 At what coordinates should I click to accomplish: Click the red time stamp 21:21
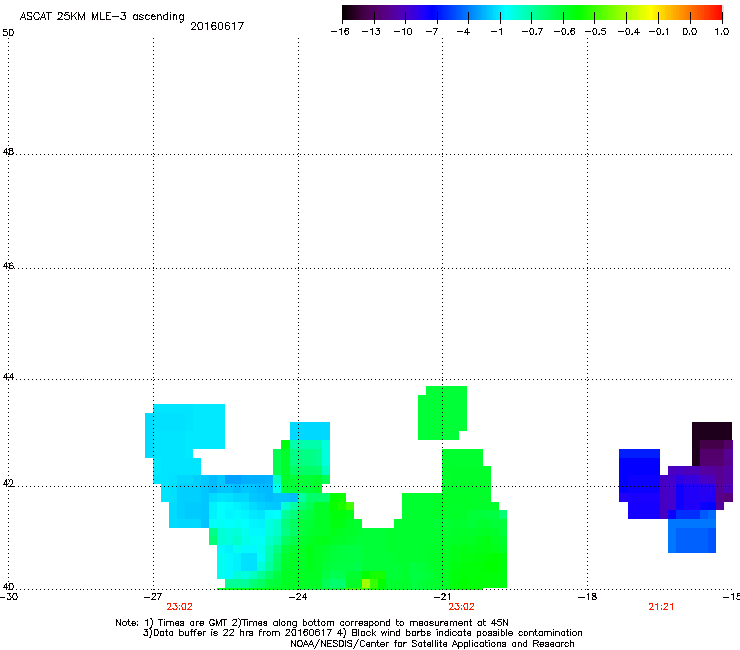pos(661,607)
